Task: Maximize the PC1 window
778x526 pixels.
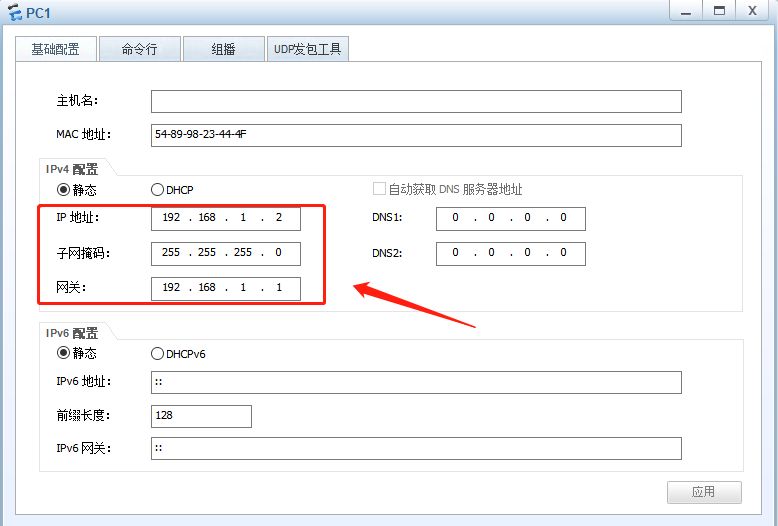Action: [717, 10]
